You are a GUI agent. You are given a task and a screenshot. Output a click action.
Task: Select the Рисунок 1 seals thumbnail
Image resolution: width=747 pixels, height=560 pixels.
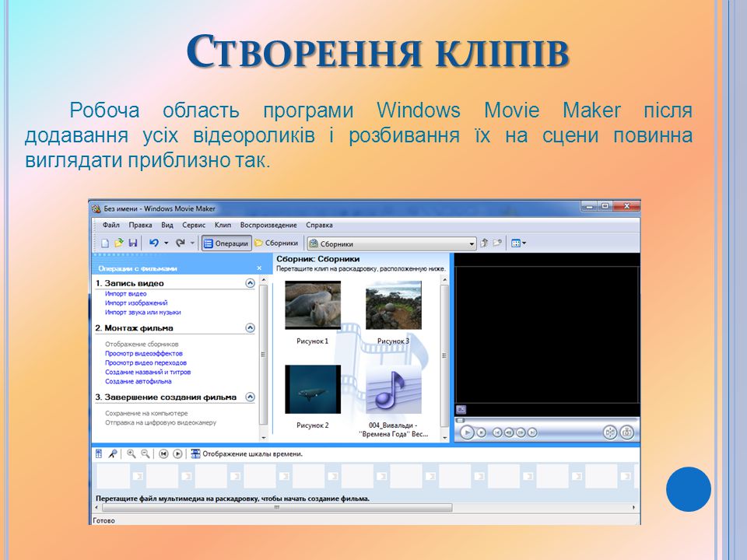click(313, 305)
